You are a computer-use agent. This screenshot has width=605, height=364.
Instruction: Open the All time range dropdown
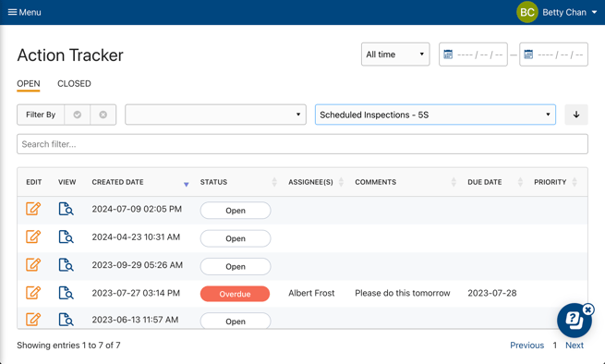coord(395,55)
